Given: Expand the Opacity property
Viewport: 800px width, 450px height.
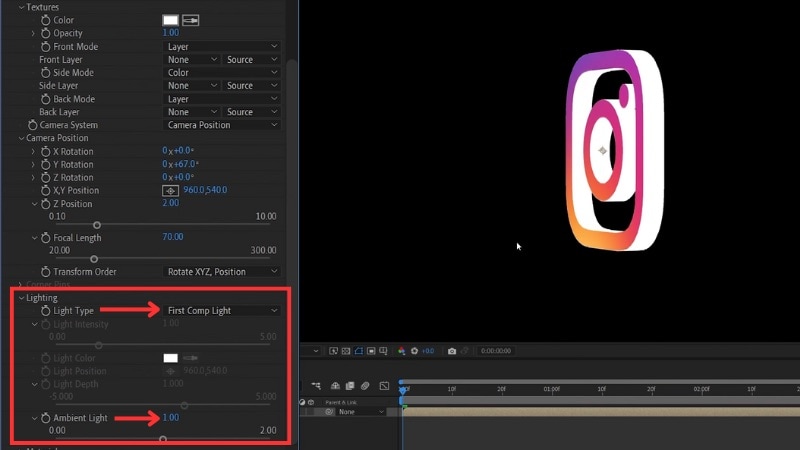Looking at the screenshot, I should tap(33, 33).
